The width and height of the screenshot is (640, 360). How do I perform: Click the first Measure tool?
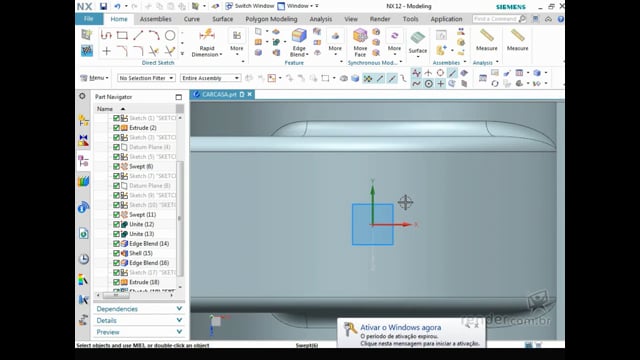[x=487, y=40]
